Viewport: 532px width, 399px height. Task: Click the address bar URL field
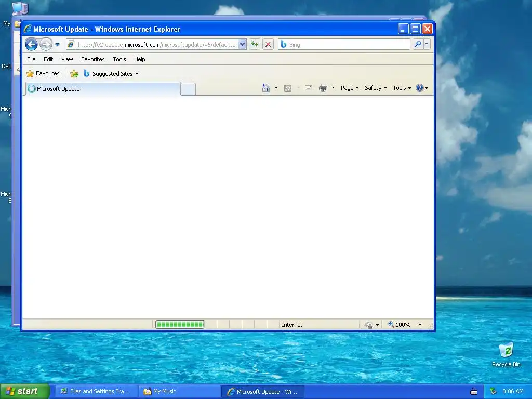[x=157, y=45]
